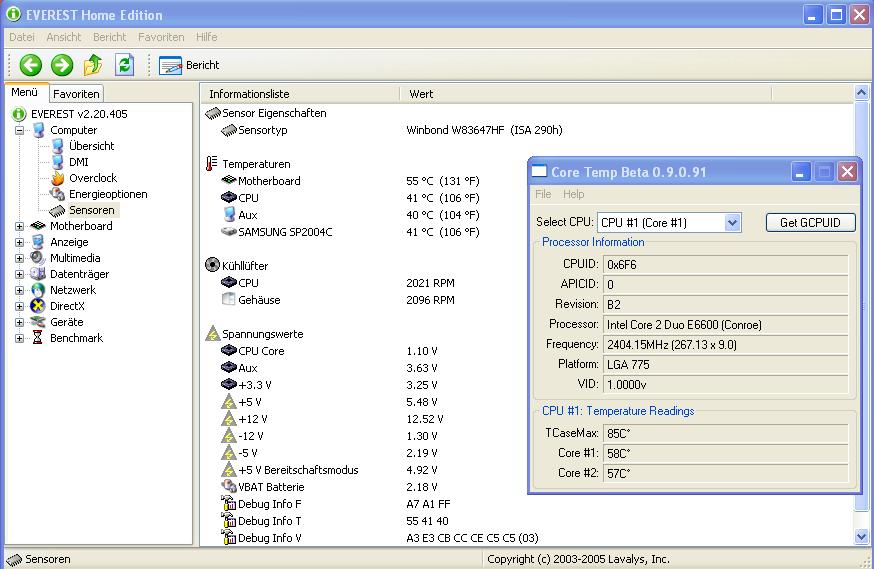The height and width of the screenshot is (569, 874).
Task: Click the EVEREST v2.20.405 root icon
Action: coord(19,114)
